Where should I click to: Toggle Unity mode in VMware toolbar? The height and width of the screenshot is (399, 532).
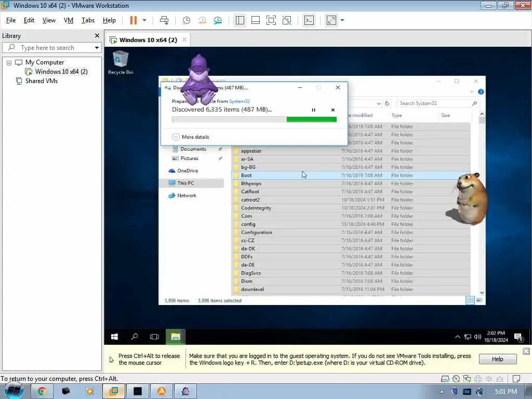[287, 20]
